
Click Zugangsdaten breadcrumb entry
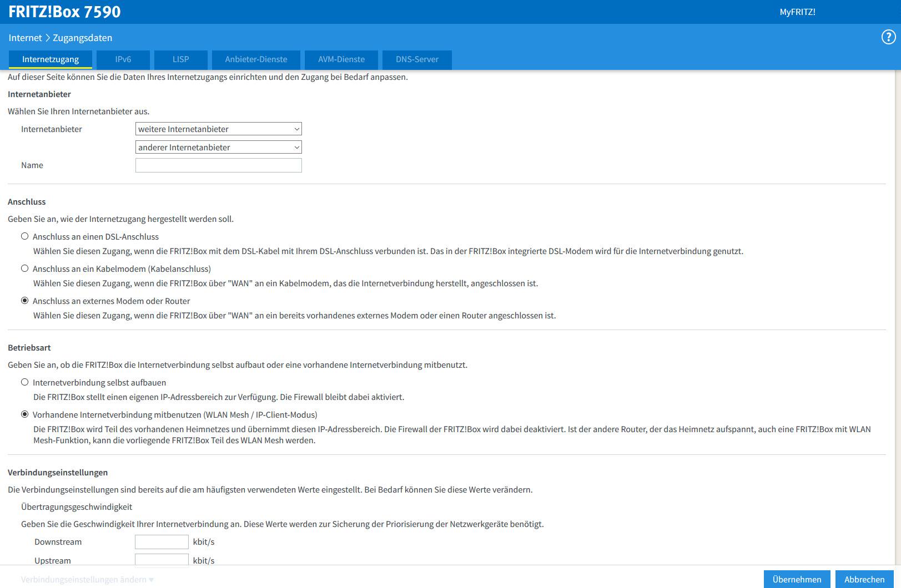point(82,38)
